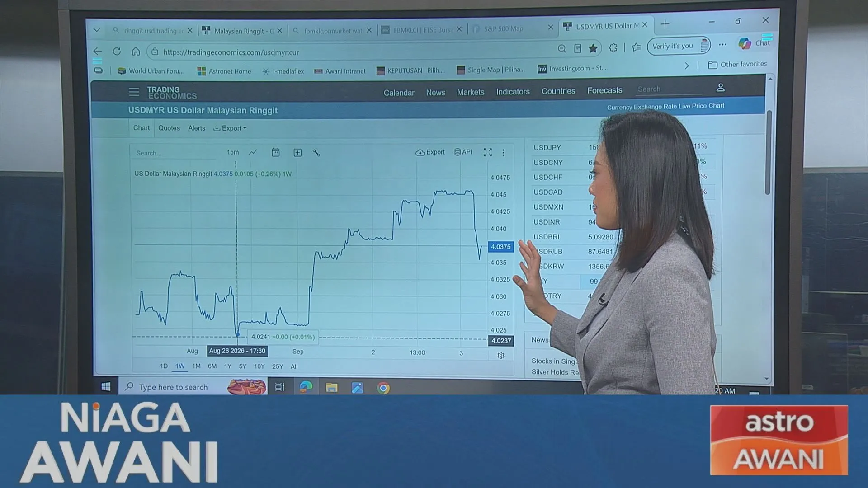Switch to the Malaysian Ringgit tab
This screenshot has width=868, height=488.
pos(242,31)
